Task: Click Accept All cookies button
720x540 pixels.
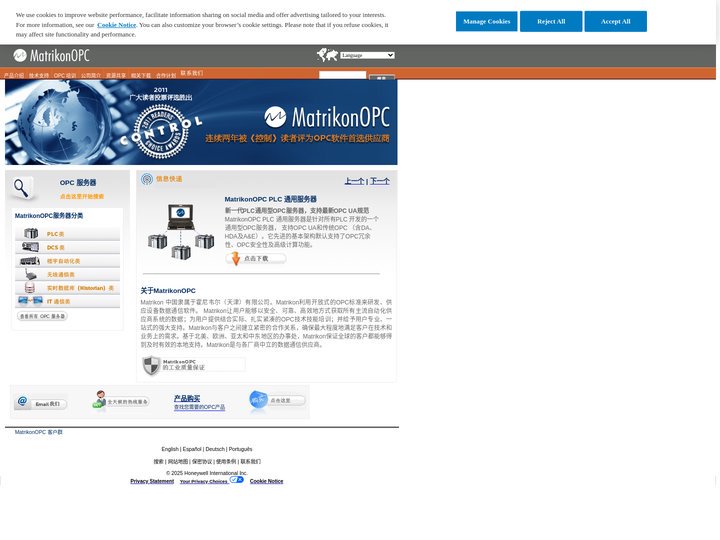Action: (615, 22)
